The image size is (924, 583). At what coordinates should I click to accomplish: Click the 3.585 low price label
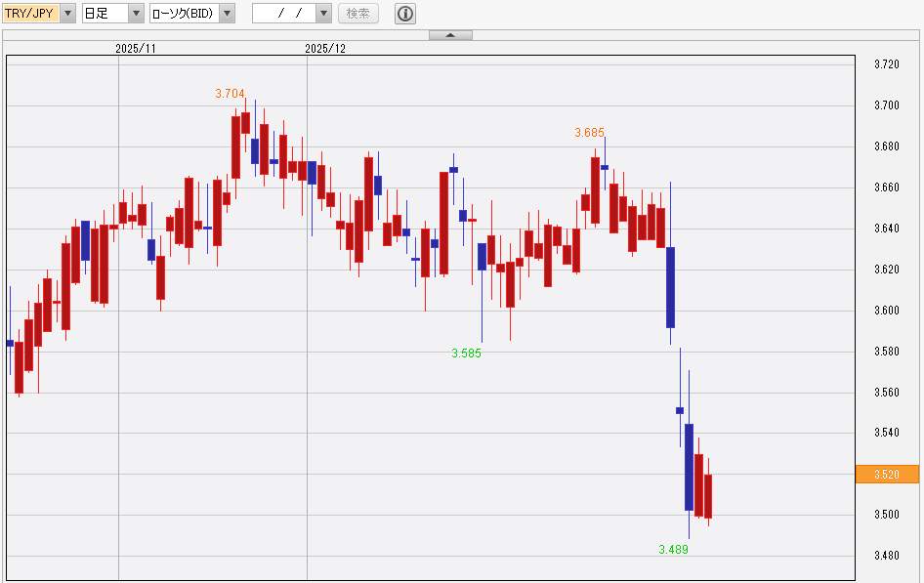click(x=466, y=354)
